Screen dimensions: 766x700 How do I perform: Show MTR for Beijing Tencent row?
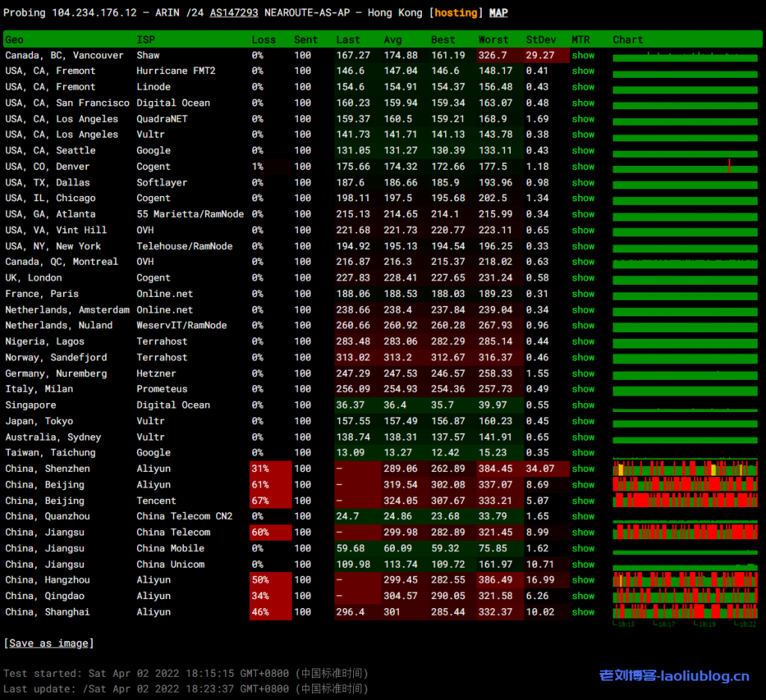pos(583,501)
